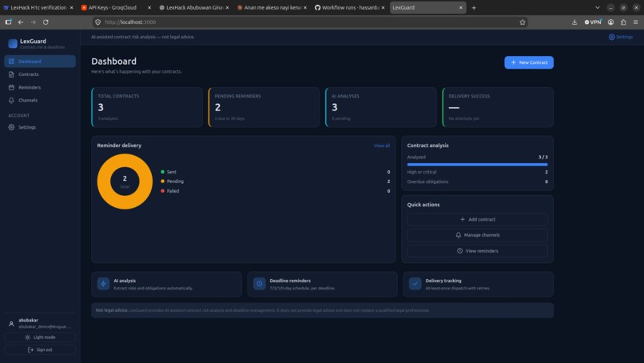
Task: Click the Settings link at top right
Action: click(621, 37)
